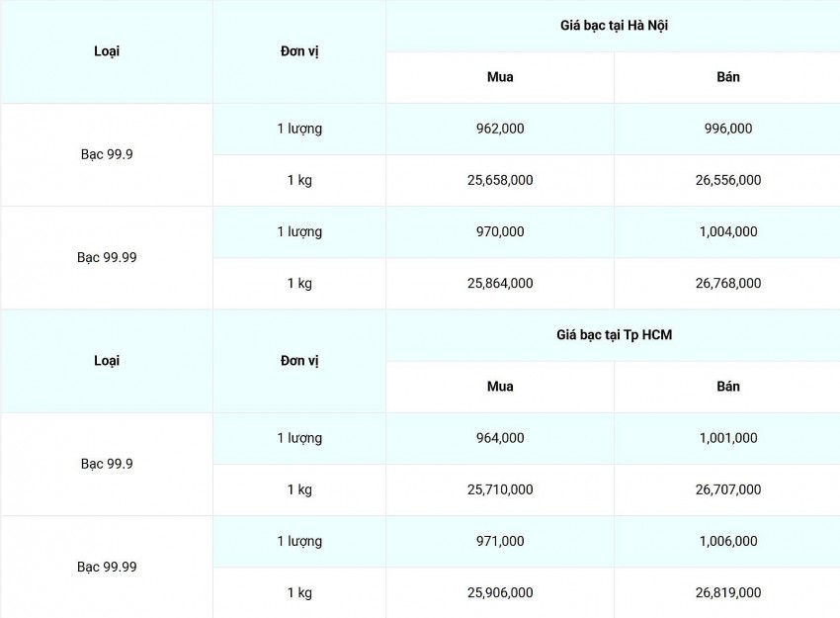The width and height of the screenshot is (840, 618).
Task: Click the 'Giá bạc tại Tp HCM' header
Action: click(x=613, y=335)
